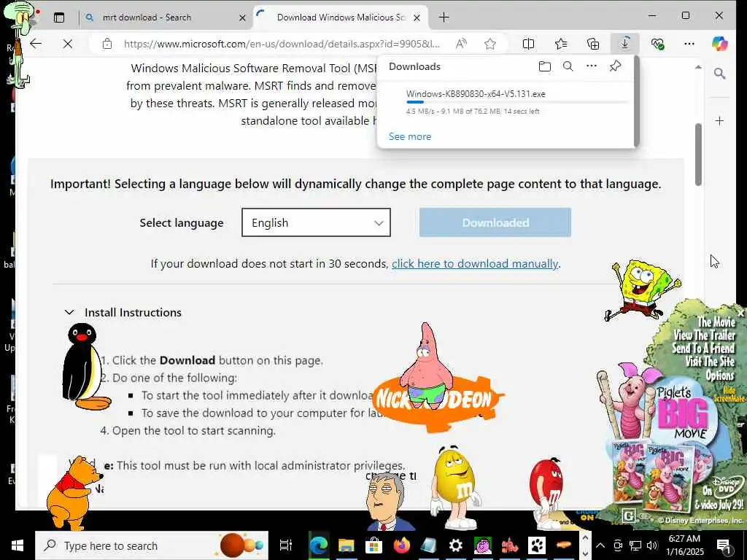
Task: Click the address bar URL field
Action: point(281,44)
